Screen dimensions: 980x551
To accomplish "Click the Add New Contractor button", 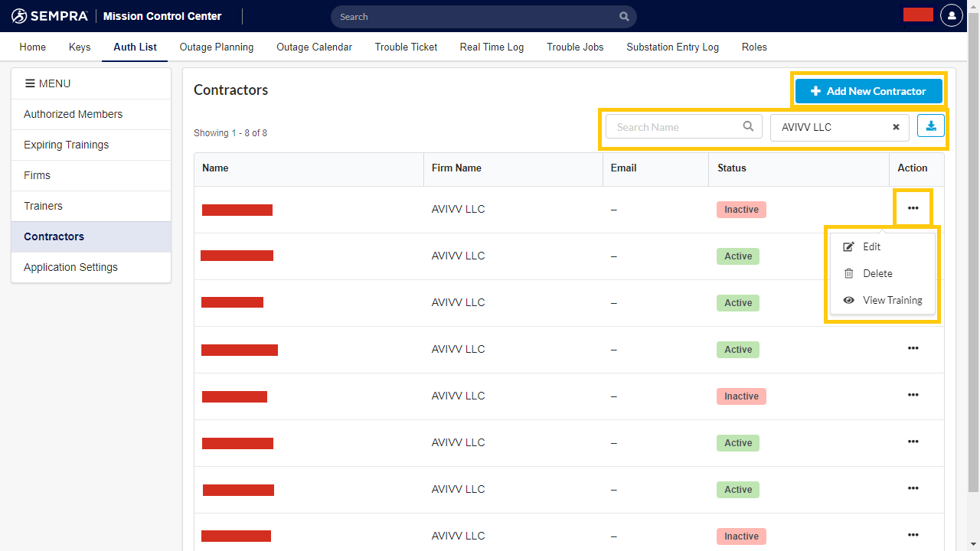I will pos(868,91).
